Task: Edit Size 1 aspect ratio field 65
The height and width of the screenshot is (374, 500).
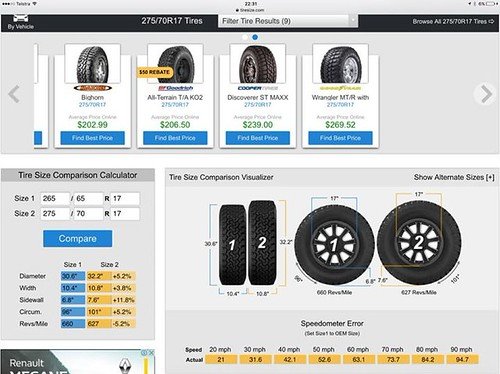Action: tap(88, 199)
